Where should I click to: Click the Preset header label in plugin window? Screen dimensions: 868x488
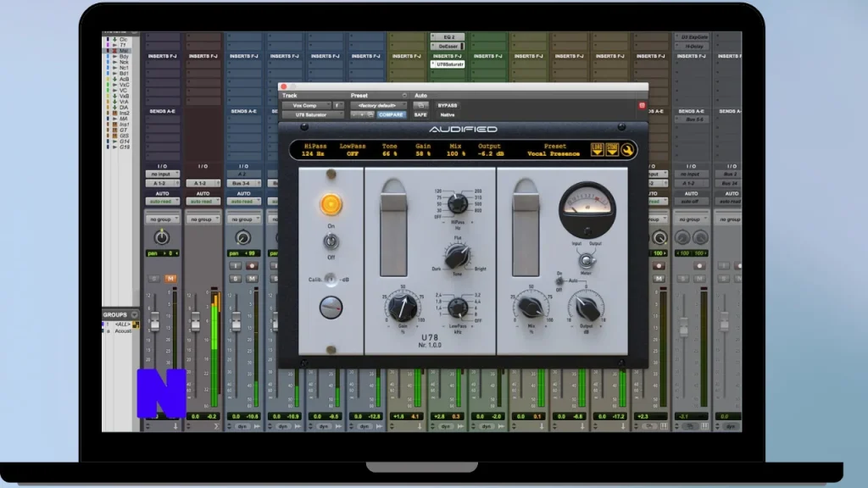click(359, 96)
